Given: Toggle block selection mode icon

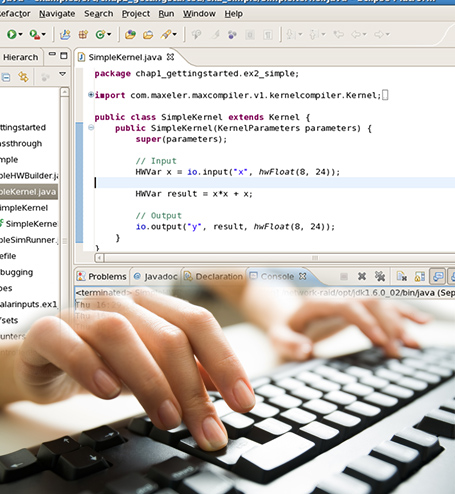Looking at the screenshot, I should (250, 34).
